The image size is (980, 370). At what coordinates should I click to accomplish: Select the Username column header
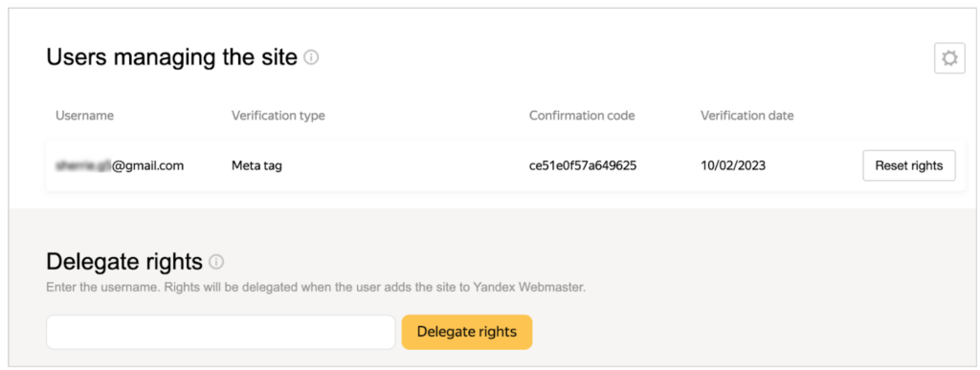[85, 116]
